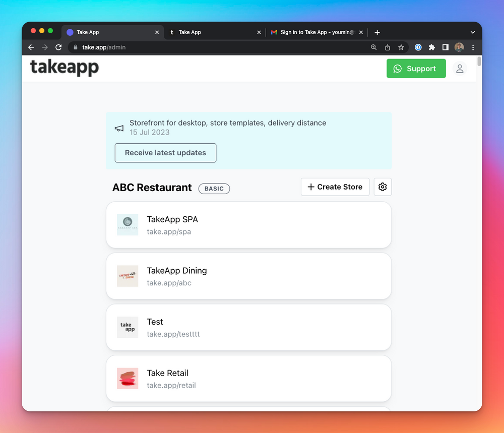Click the 15 Jul 2023 date
This screenshot has height=433, width=504.
coord(150,132)
